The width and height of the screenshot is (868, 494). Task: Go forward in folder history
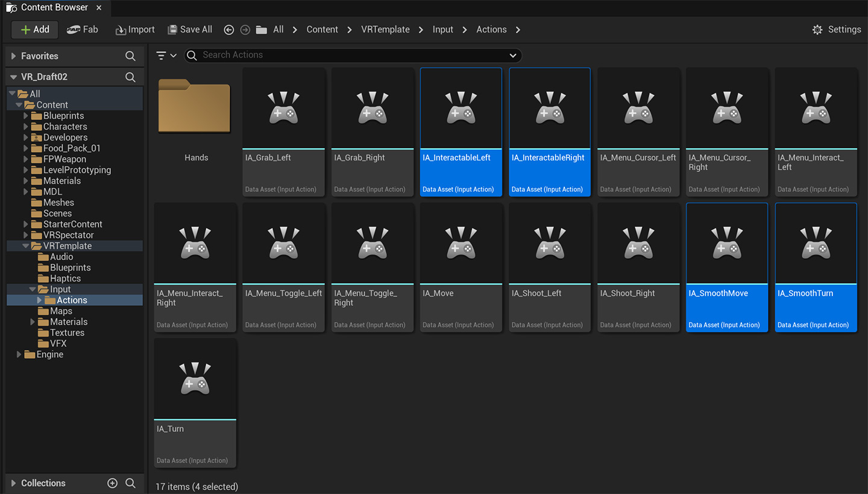tap(245, 30)
